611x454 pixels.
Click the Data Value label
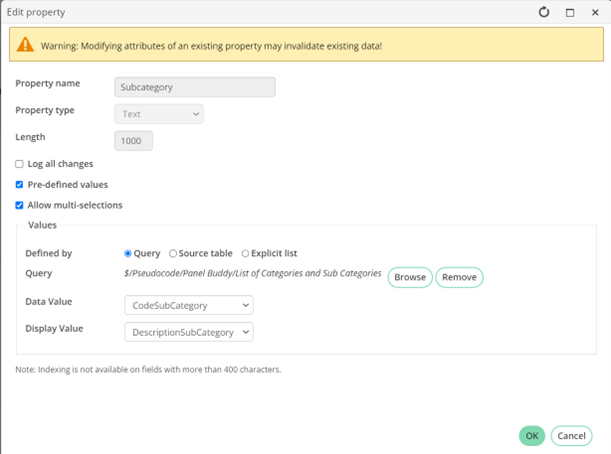(x=49, y=302)
